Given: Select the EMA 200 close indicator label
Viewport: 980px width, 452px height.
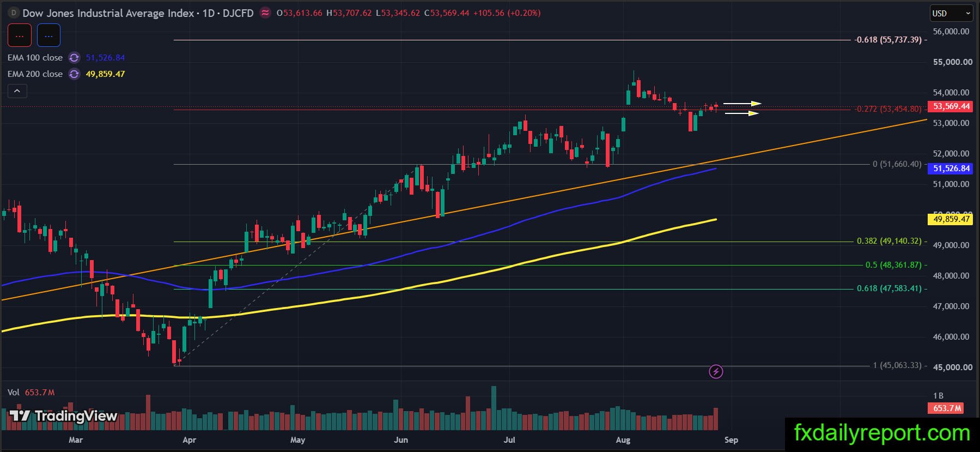Looking at the screenshot, I should coord(35,74).
